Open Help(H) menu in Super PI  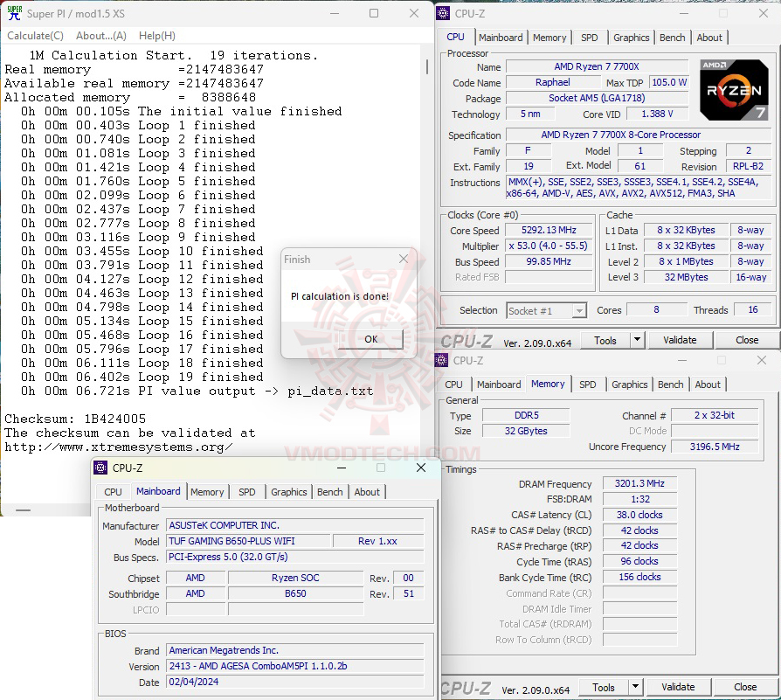tap(157, 36)
